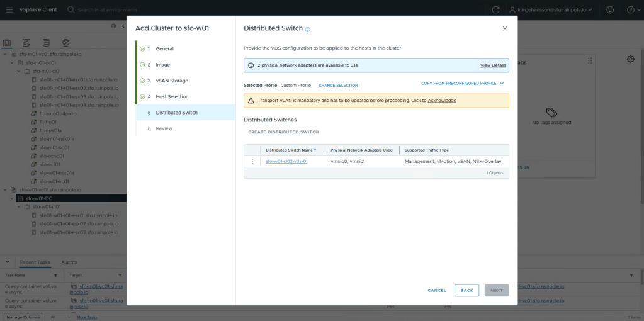Open the settings gear icon

(x=630, y=59)
